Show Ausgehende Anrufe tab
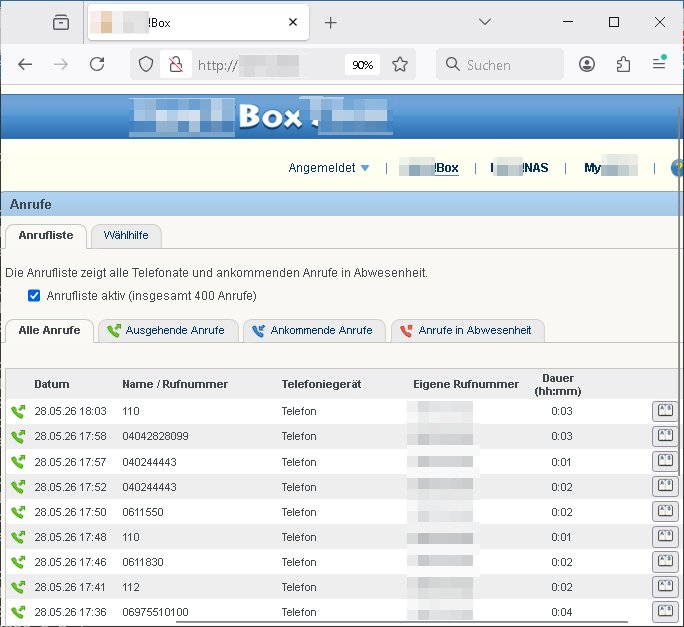The image size is (684, 627). click(168, 331)
